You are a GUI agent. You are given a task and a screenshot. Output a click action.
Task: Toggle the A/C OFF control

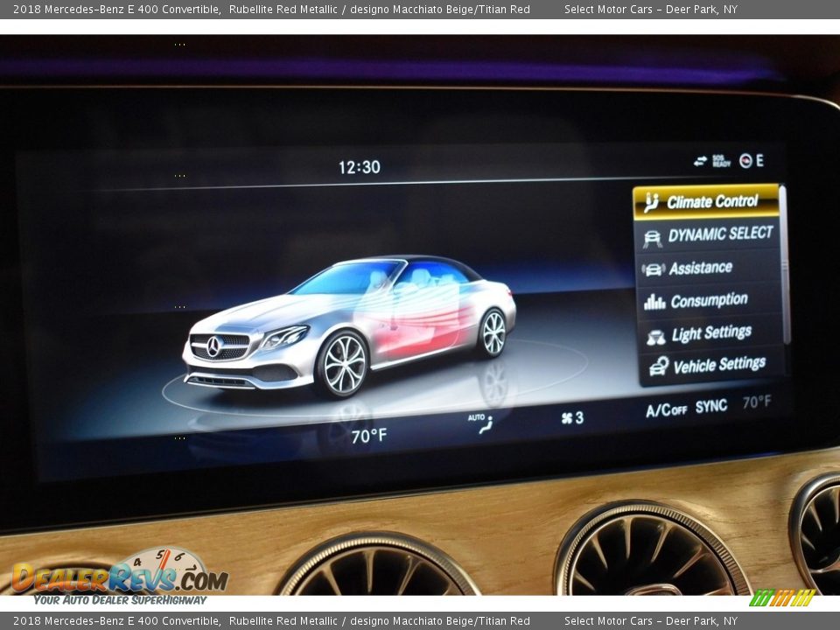666,410
